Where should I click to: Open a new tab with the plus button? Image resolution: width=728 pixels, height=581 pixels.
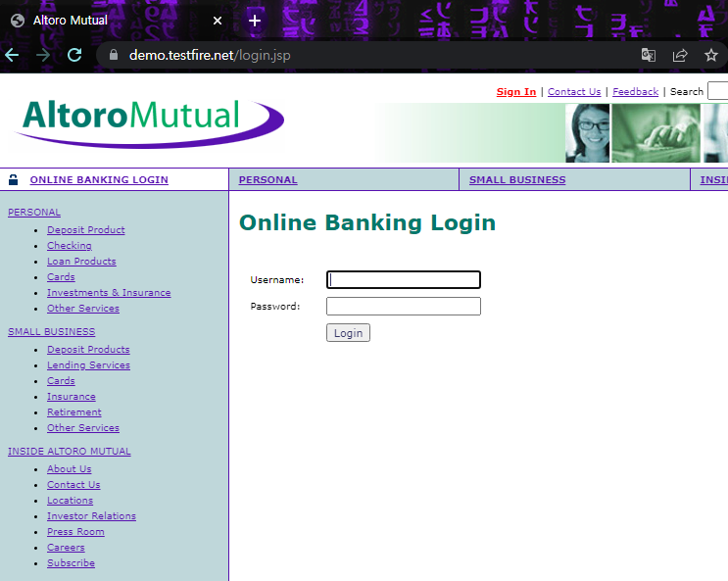tap(255, 21)
